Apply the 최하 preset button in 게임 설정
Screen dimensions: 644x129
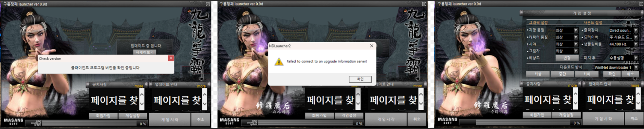[587, 74]
